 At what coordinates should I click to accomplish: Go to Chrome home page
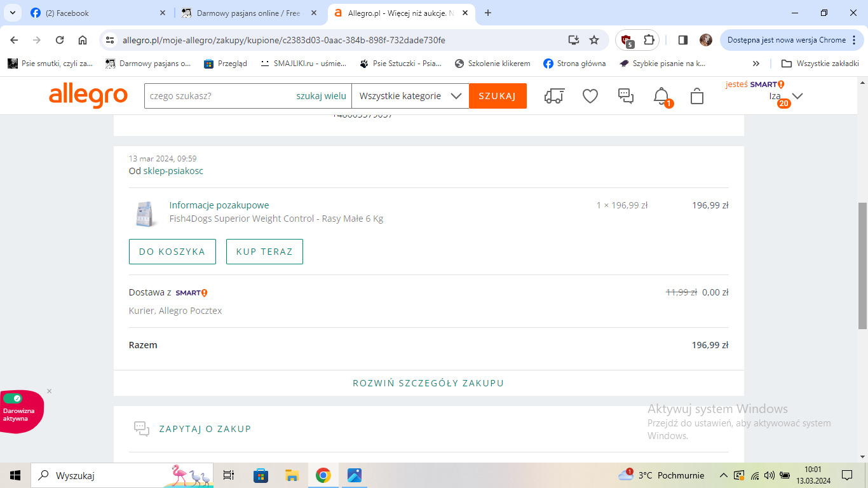pyautogui.click(x=83, y=40)
